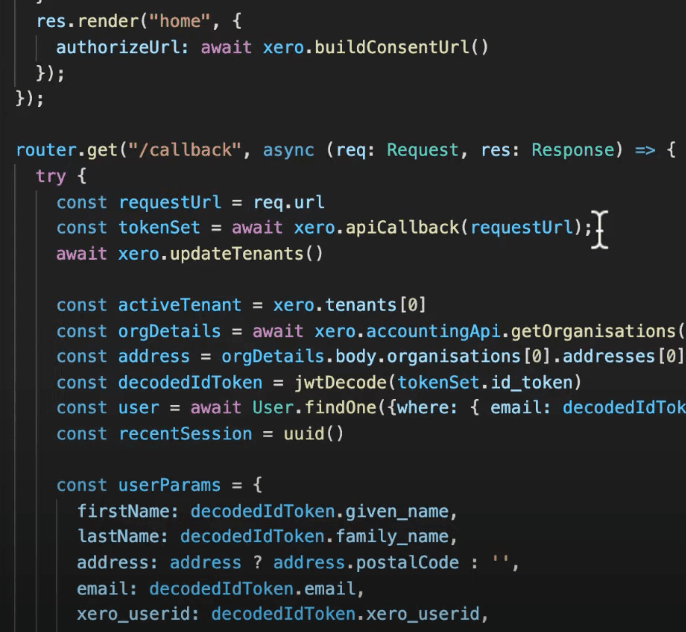
Task: Click the orgDetails variable declaration
Action: (x=170, y=331)
